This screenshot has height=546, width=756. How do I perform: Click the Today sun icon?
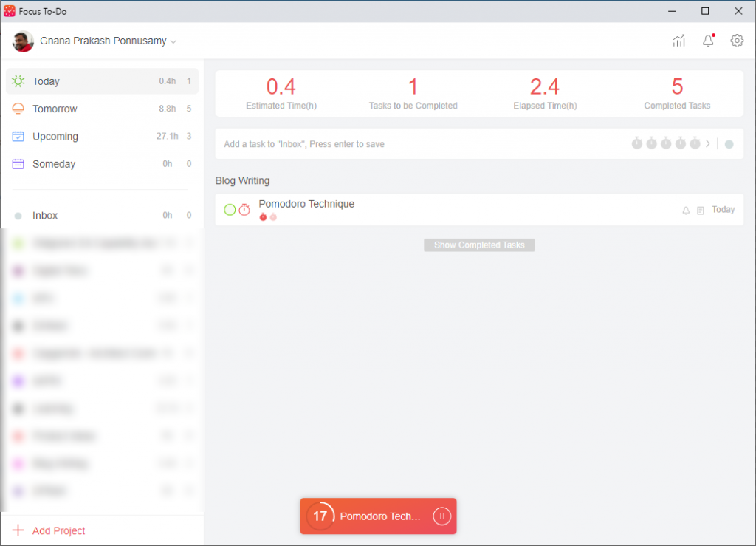pyautogui.click(x=18, y=81)
